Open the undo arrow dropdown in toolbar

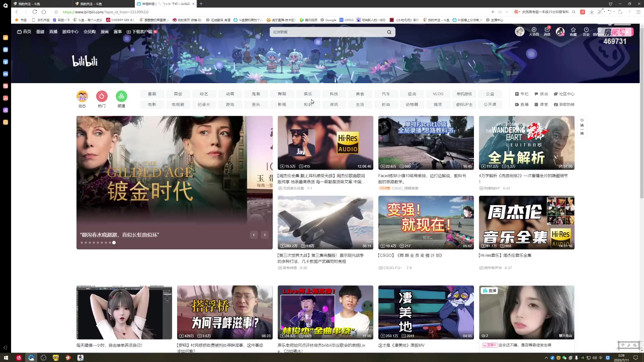point(614,12)
